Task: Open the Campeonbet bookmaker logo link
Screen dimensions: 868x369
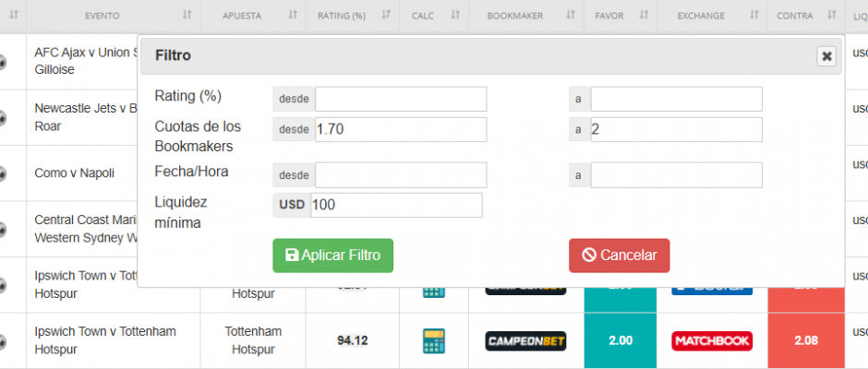Action: 526,340
